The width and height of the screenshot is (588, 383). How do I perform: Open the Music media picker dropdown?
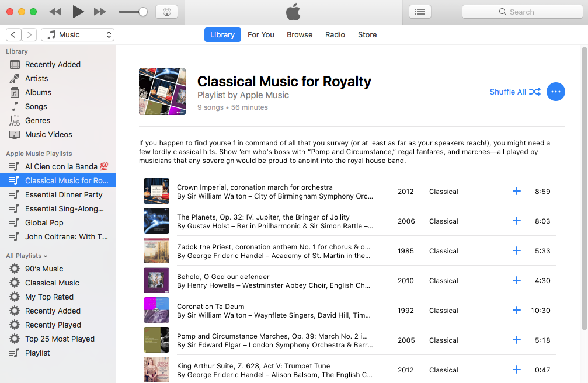pos(78,35)
